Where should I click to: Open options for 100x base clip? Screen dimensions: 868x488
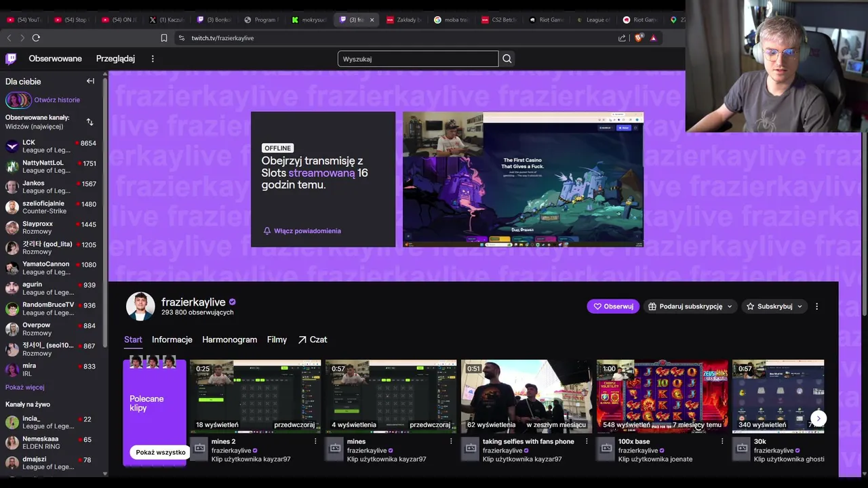[x=722, y=441]
